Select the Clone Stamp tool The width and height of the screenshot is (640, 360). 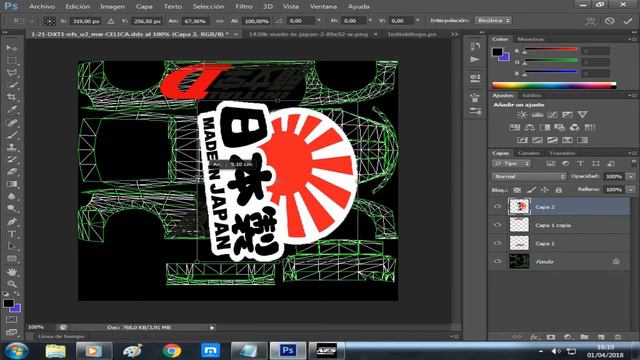point(11,147)
